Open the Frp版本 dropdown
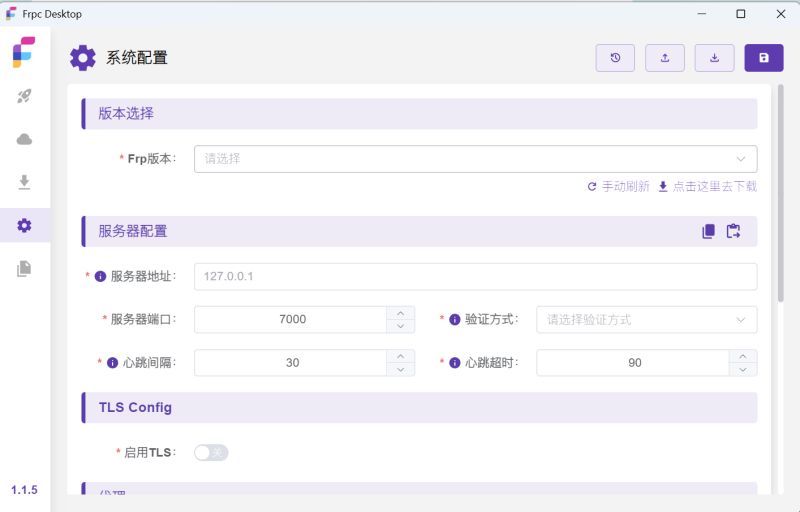 coord(475,159)
